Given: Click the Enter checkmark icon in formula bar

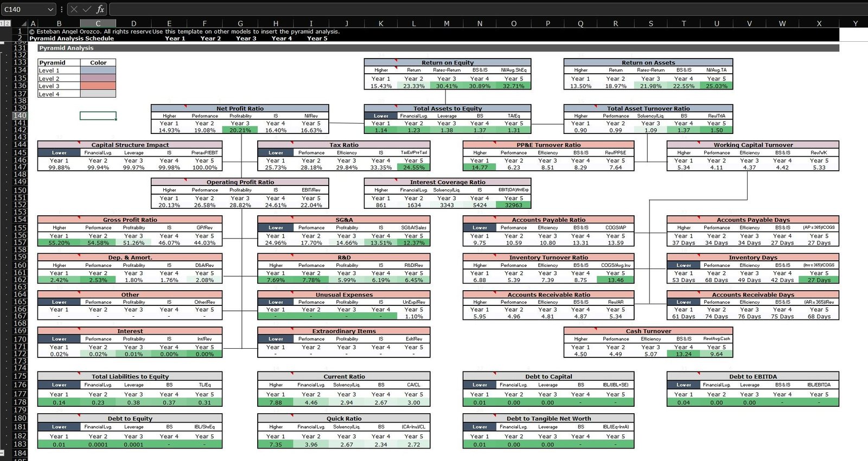Looking at the screenshot, I should click(87, 9).
